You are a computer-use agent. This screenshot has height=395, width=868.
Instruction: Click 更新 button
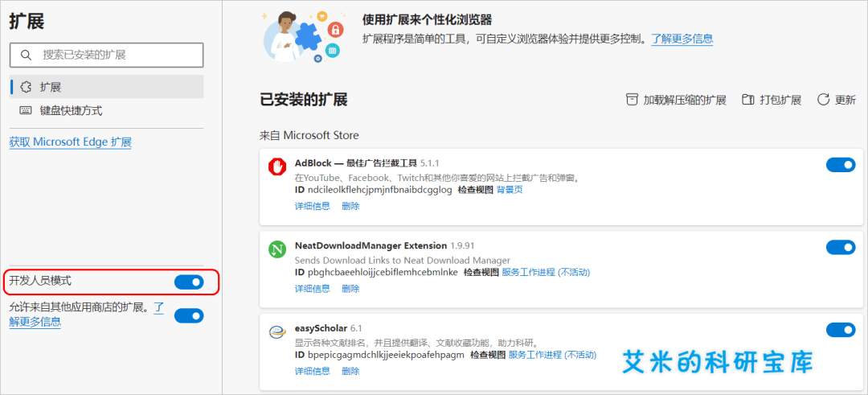click(837, 100)
